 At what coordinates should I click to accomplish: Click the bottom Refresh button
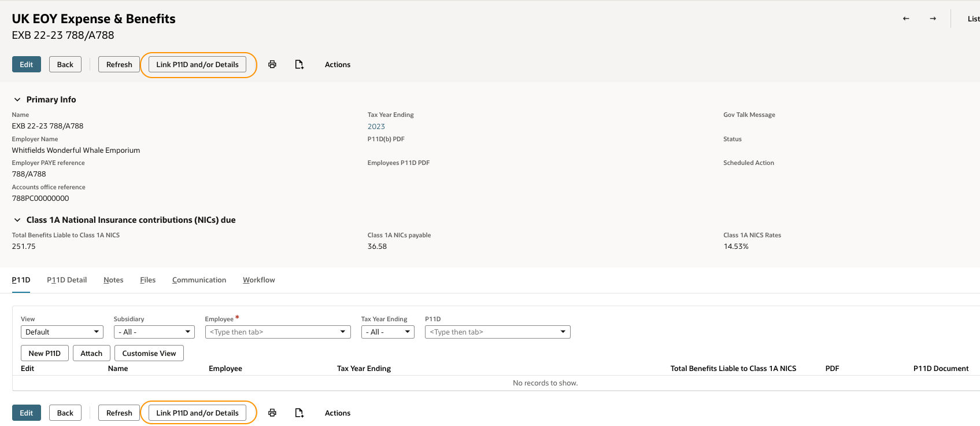pos(119,413)
